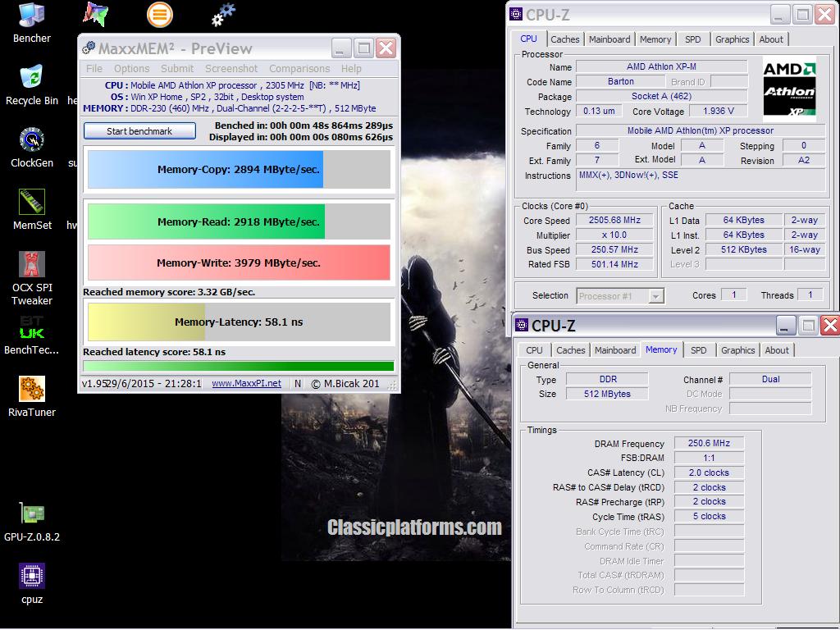Screen dimensions: 840x630
Task: Open the colorful kite-shaped desktop icon
Action: tap(95, 15)
